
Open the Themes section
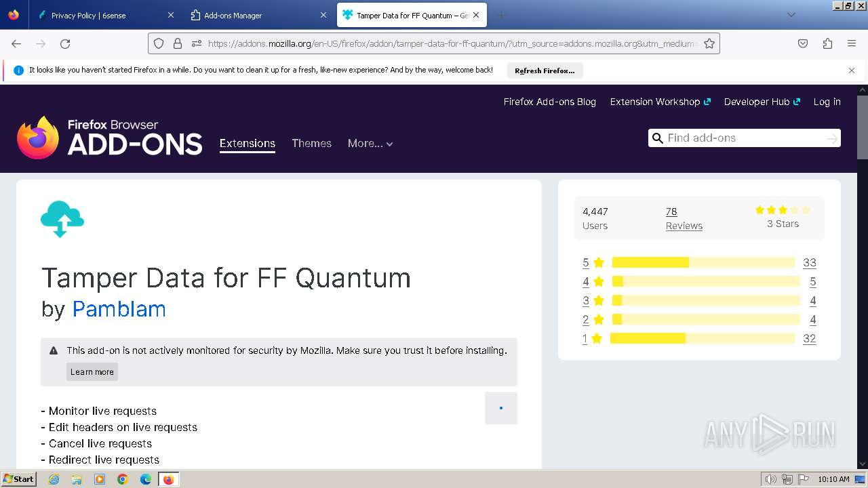coord(312,143)
